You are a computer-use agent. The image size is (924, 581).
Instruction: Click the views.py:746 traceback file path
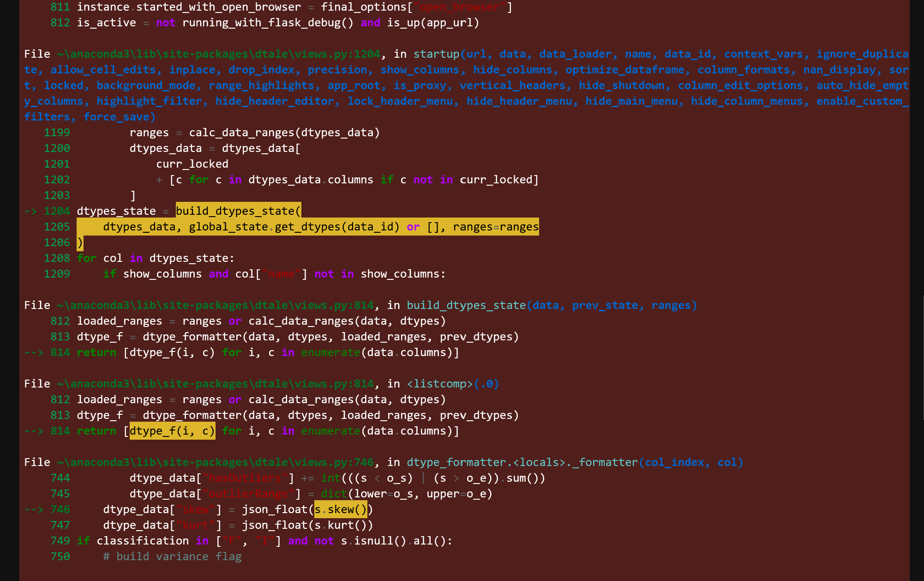(x=217, y=462)
